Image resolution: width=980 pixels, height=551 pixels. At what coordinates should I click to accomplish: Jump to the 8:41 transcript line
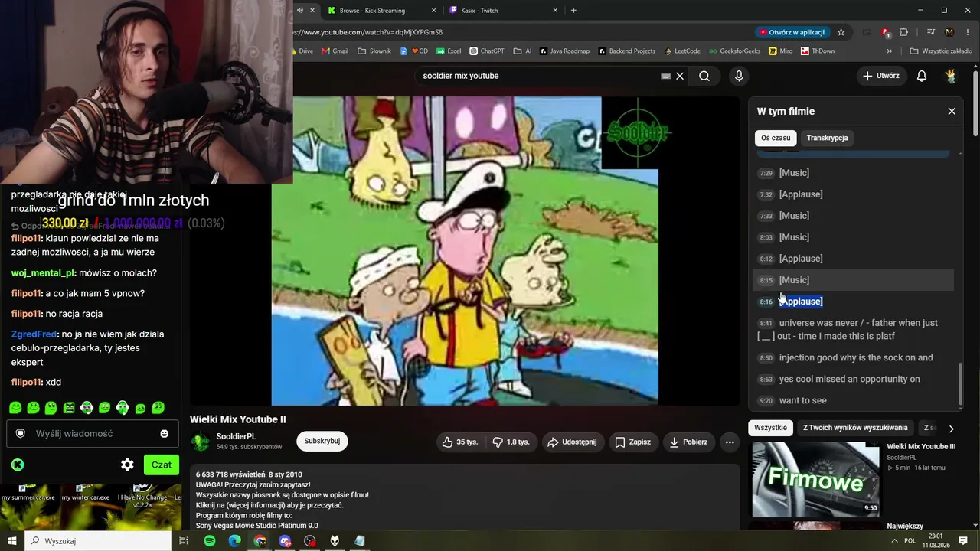(x=853, y=329)
